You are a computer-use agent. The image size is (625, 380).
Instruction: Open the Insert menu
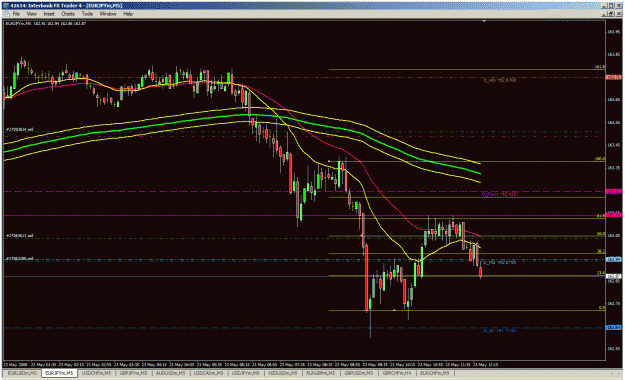point(49,14)
